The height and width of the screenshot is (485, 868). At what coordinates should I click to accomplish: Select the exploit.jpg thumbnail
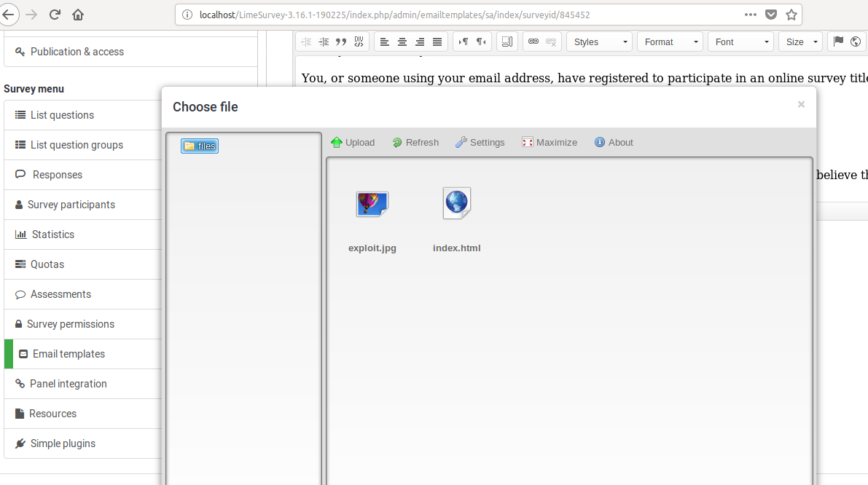click(x=372, y=205)
